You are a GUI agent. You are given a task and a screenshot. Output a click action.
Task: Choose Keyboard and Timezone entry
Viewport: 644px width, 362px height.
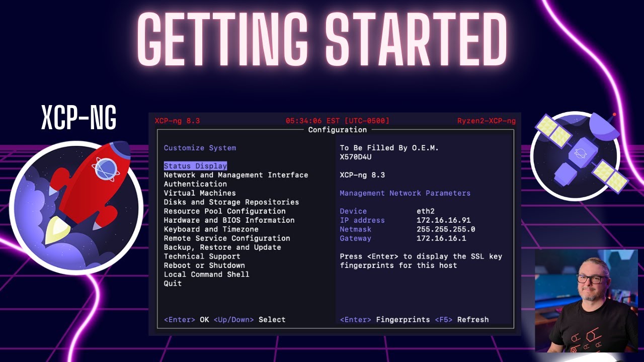point(211,229)
